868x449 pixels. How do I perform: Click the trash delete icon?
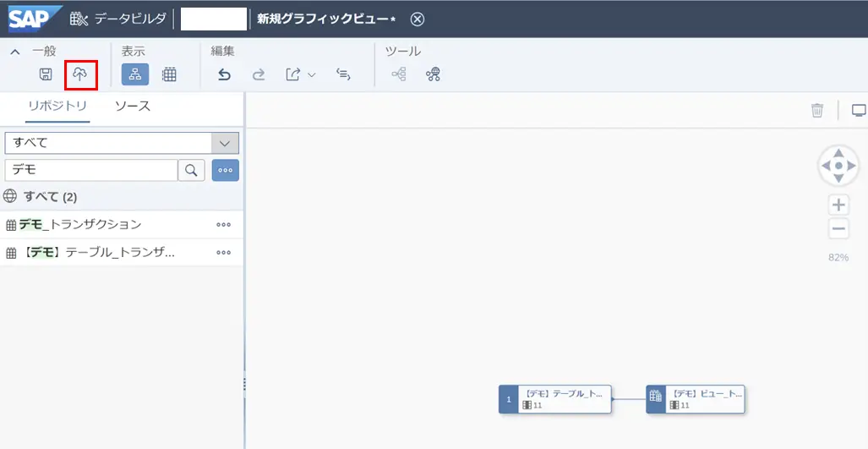817,110
